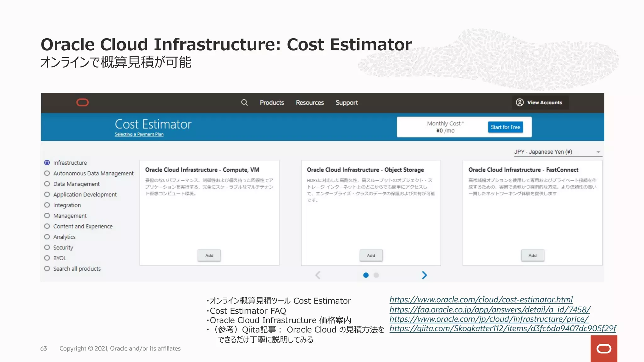Go to the next carousel page arrow
Viewport: 644px width, 362px height.
coord(424,275)
